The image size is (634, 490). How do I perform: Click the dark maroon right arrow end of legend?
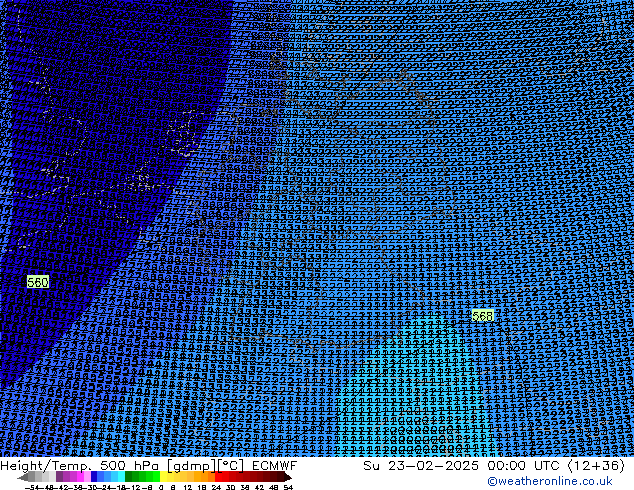(288, 477)
